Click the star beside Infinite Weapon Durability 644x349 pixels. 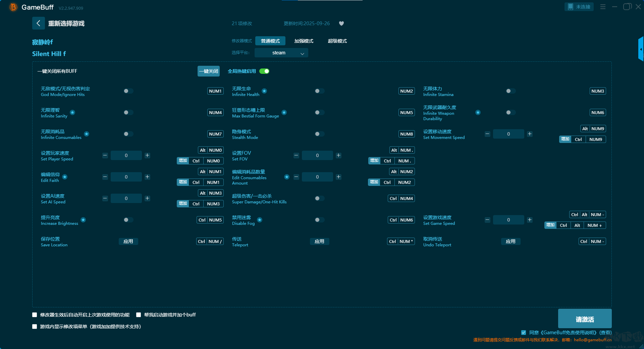tap(478, 112)
